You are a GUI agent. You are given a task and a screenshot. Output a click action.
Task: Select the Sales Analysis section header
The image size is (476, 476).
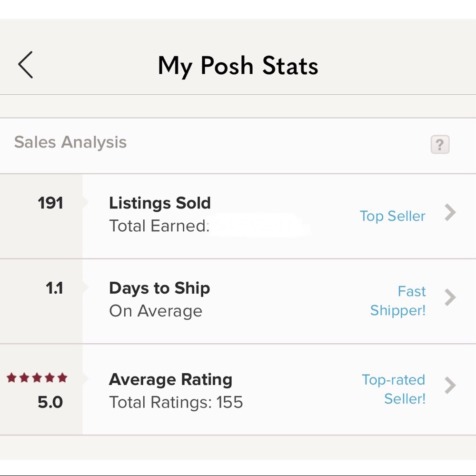click(x=70, y=141)
